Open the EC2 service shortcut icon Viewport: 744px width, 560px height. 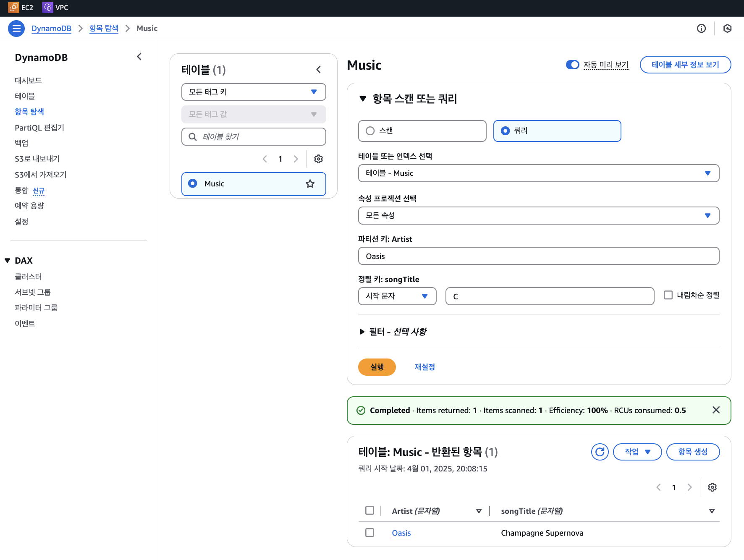[13, 8]
